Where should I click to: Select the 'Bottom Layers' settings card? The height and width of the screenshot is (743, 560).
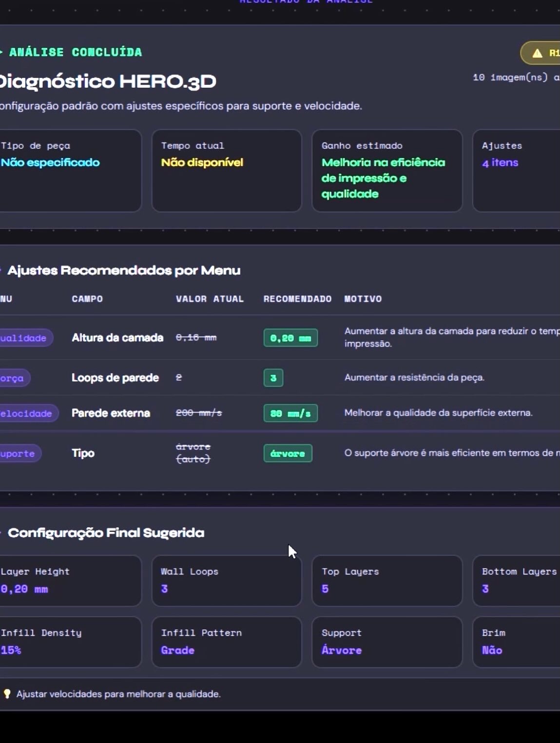(x=516, y=581)
